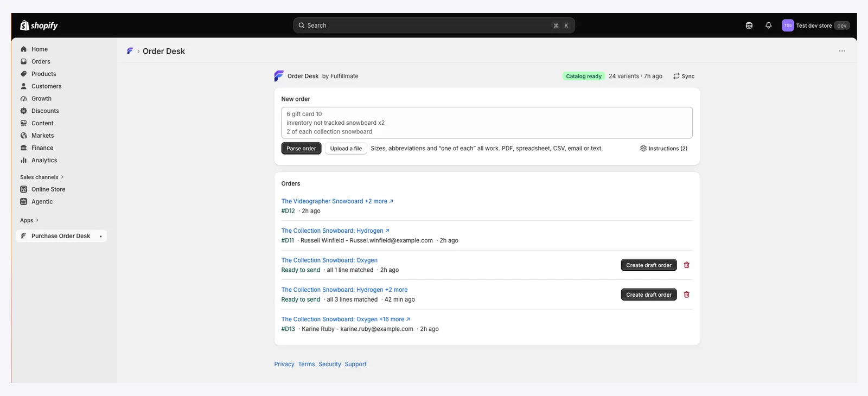Click the Discounts badge icon
This screenshot has height=396, width=868.
(23, 111)
